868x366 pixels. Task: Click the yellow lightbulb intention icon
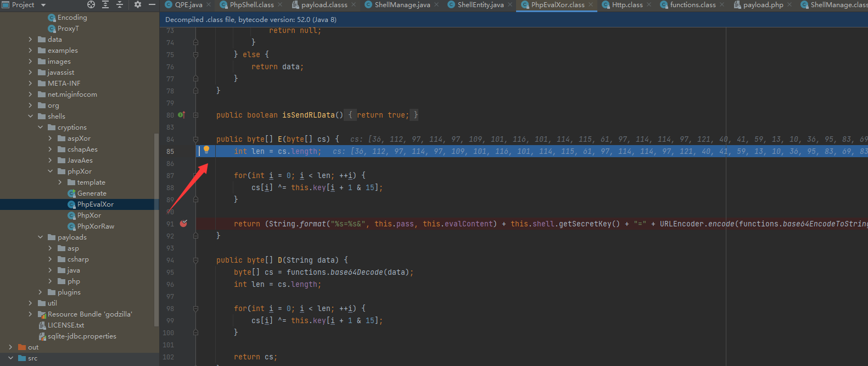206,149
